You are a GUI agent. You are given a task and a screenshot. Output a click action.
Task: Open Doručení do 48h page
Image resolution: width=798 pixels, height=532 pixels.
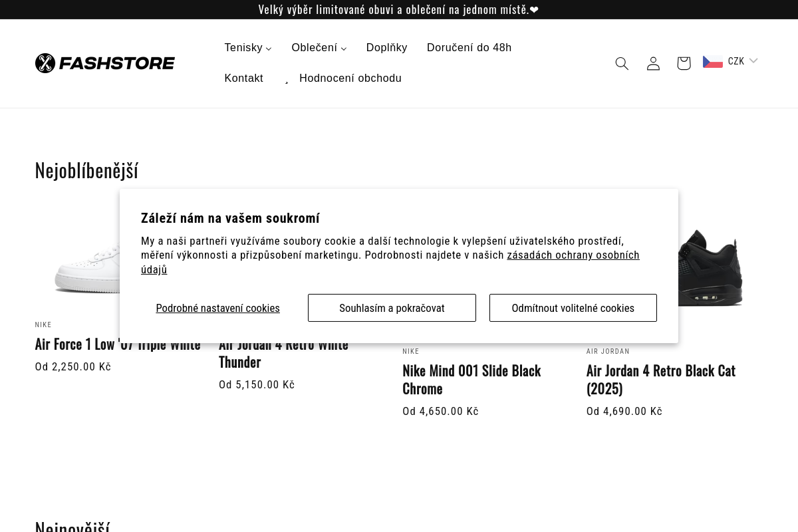point(469,48)
